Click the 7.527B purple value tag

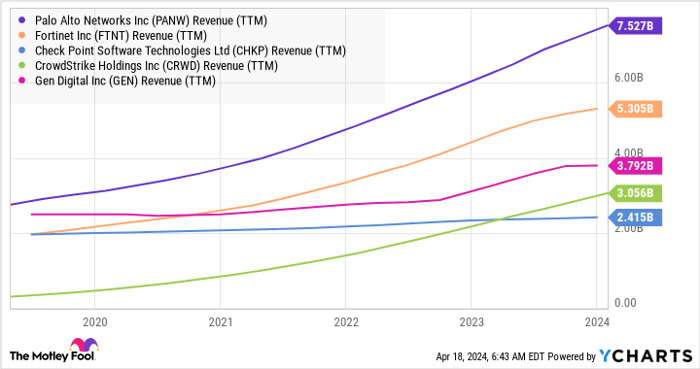coord(635,26)
